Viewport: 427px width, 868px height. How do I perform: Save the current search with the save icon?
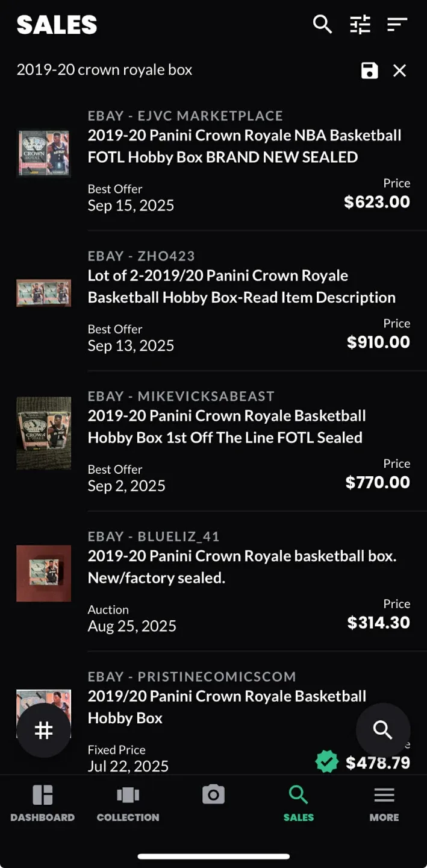pos(369,71)
